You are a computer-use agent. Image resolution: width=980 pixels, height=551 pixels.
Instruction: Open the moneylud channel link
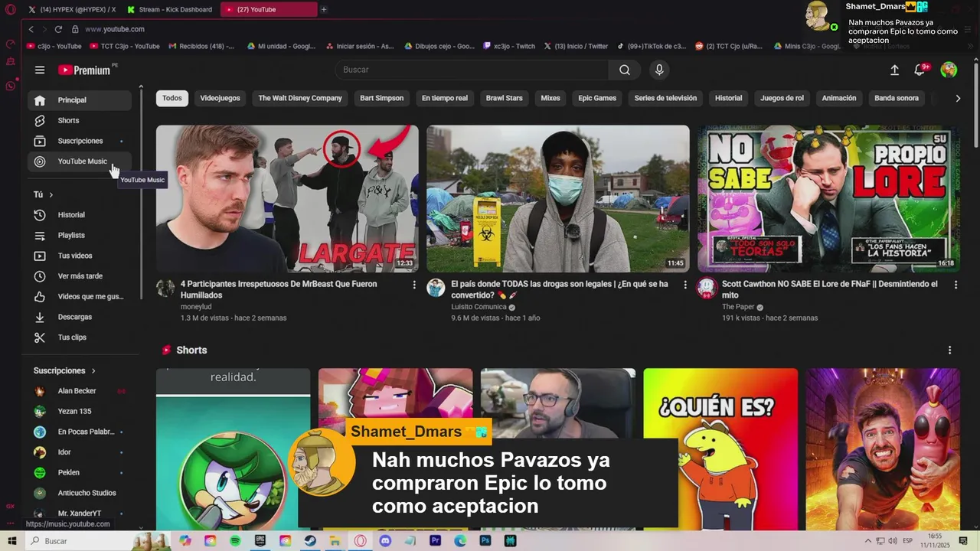point(195,307)
